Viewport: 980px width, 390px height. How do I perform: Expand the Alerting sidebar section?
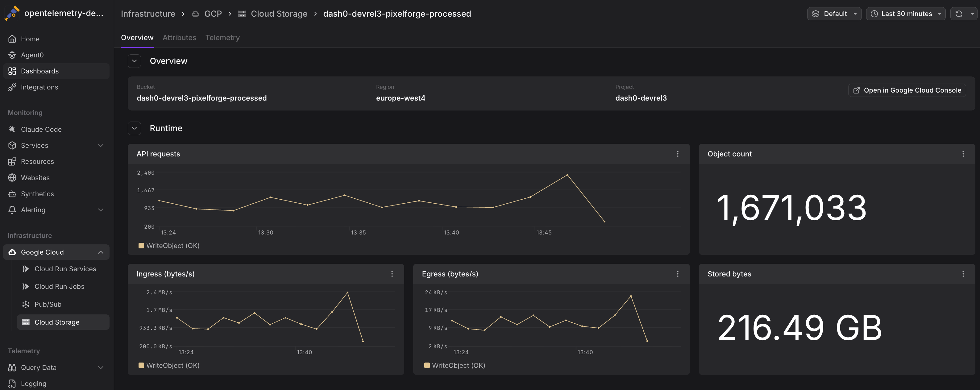[101, 210]
